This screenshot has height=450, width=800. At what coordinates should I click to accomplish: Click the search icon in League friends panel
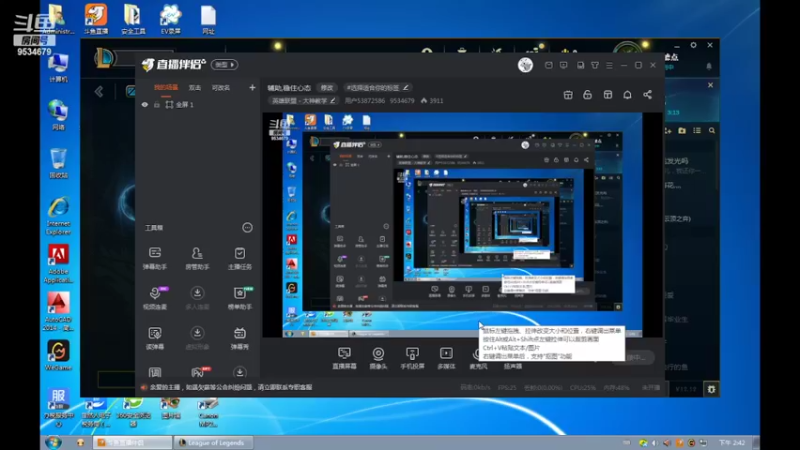tap(712, 131)
